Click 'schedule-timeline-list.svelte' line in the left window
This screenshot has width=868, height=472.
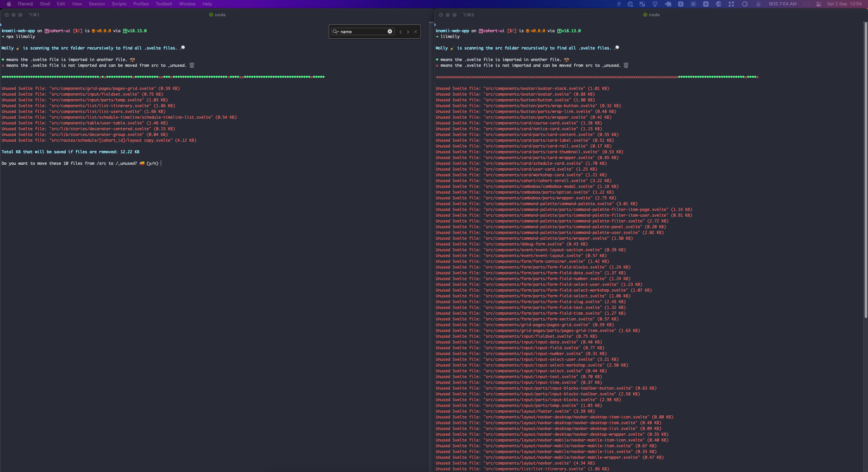(119, 117)
